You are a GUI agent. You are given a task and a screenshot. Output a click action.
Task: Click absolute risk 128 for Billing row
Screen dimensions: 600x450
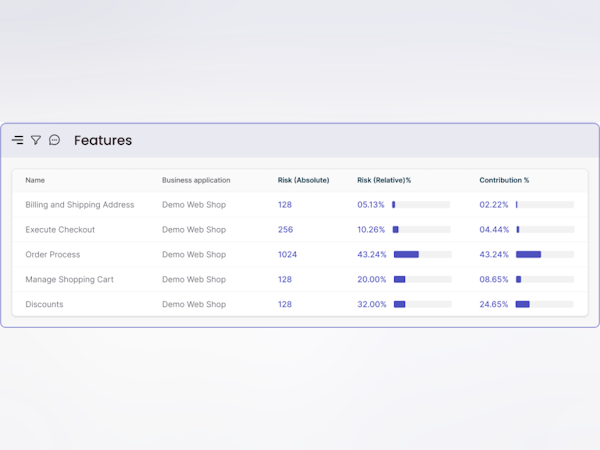[285, 205]
